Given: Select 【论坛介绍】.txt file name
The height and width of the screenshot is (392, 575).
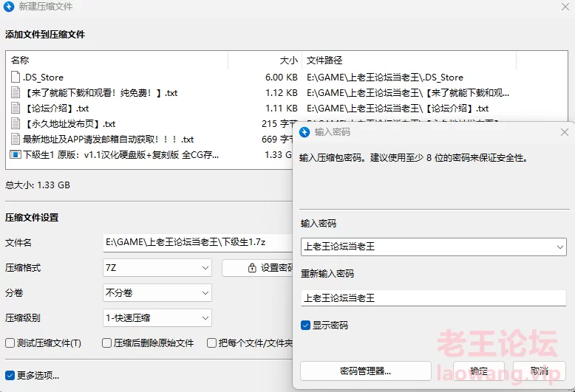Looking at the screenshot, I should (56, 109).
